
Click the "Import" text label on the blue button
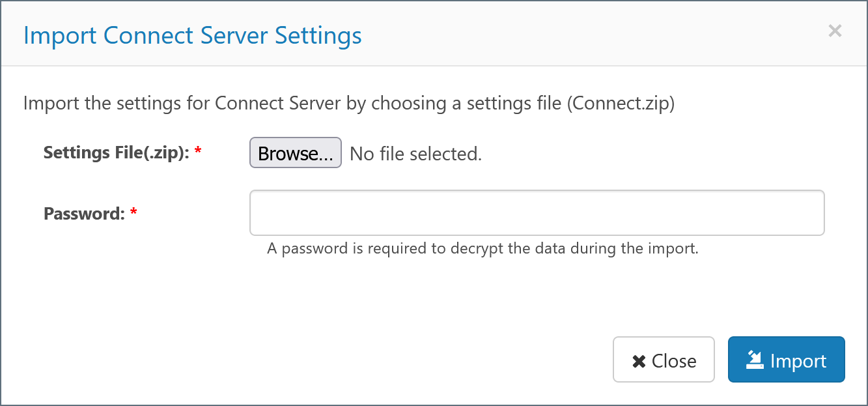point(798,361)
